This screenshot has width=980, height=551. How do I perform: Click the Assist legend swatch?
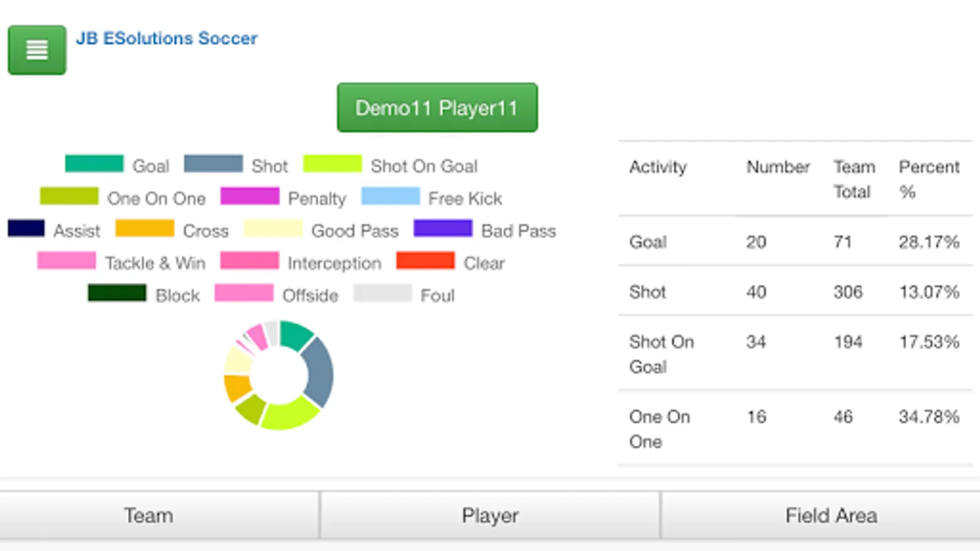click(25, 229)
